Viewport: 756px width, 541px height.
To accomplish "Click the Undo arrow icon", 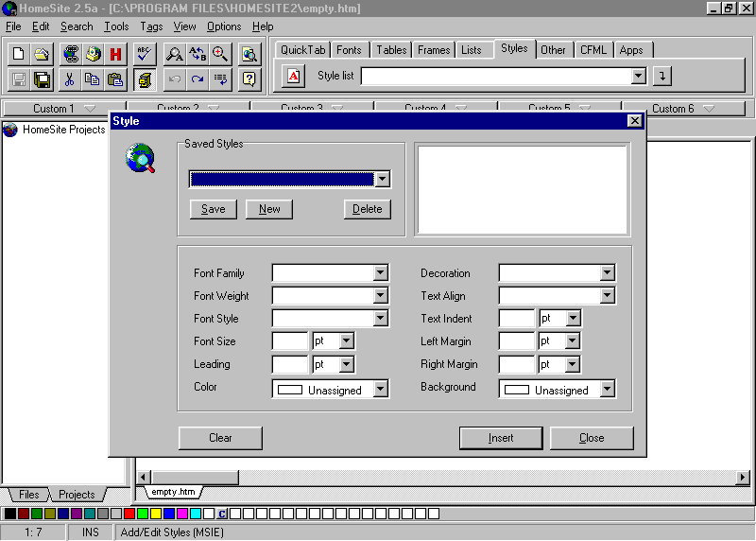I will coord(174,79).
